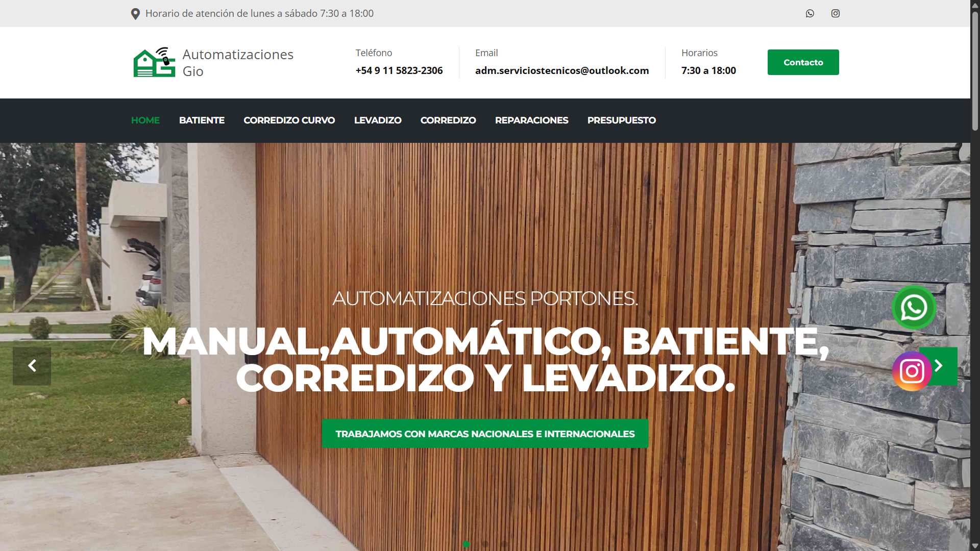Click the AUTOMATIZACIONES PORTONES slide heading

pyautogui.click(x=485, y=298)
